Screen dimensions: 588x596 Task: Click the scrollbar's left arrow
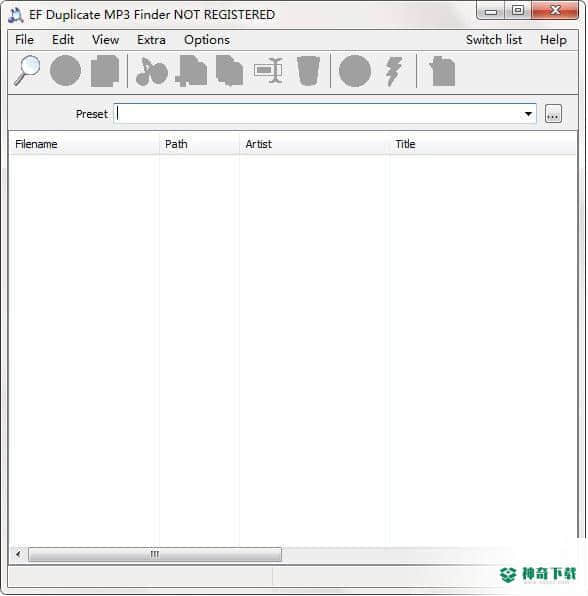pos(18,554)
